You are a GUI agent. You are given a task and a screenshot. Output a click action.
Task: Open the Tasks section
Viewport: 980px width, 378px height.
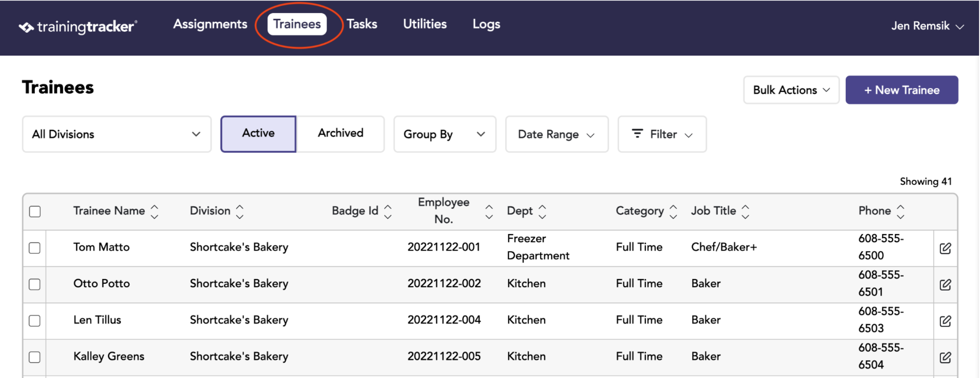[x=362, y=24]
